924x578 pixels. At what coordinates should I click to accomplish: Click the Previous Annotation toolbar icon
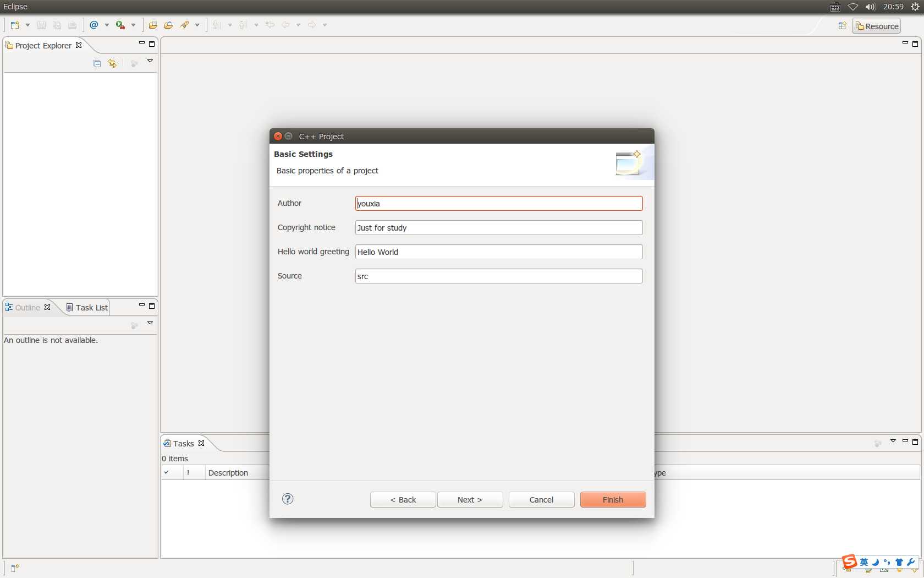pyautogui.click(x=243, y=25)
